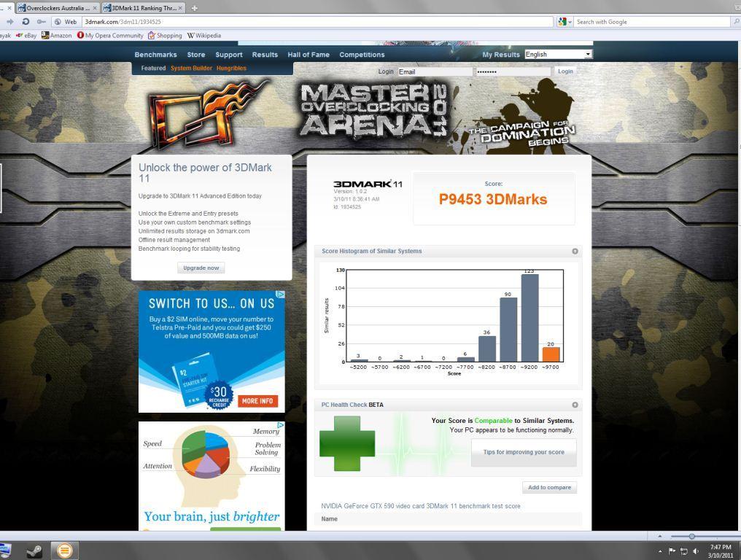Open the network tray icon
The image size is (741, 560).
pyautogui.click(x=684, y=551)
